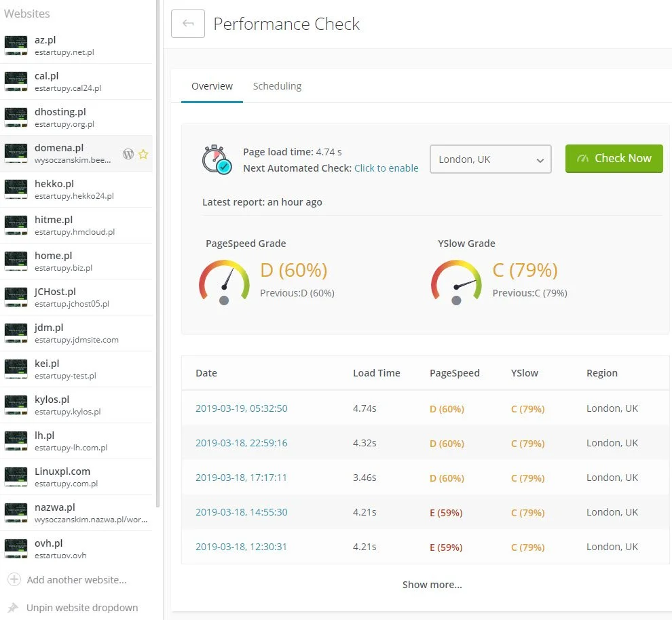Select az.pl in website list
The height and width of the screenshot is (620, 672).
tap(76, 45)
